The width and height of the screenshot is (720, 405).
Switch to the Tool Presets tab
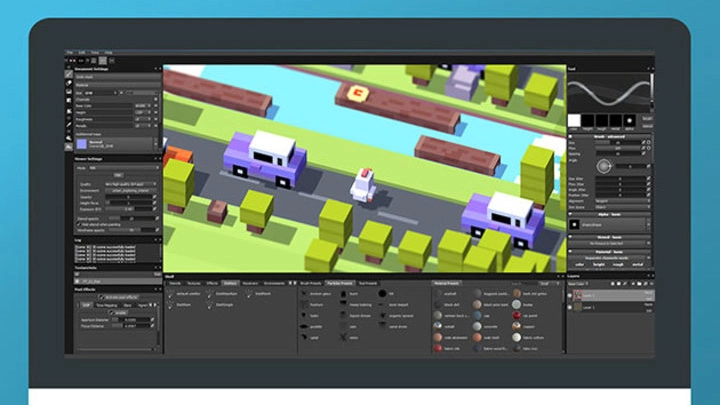(x=368, y=283)
